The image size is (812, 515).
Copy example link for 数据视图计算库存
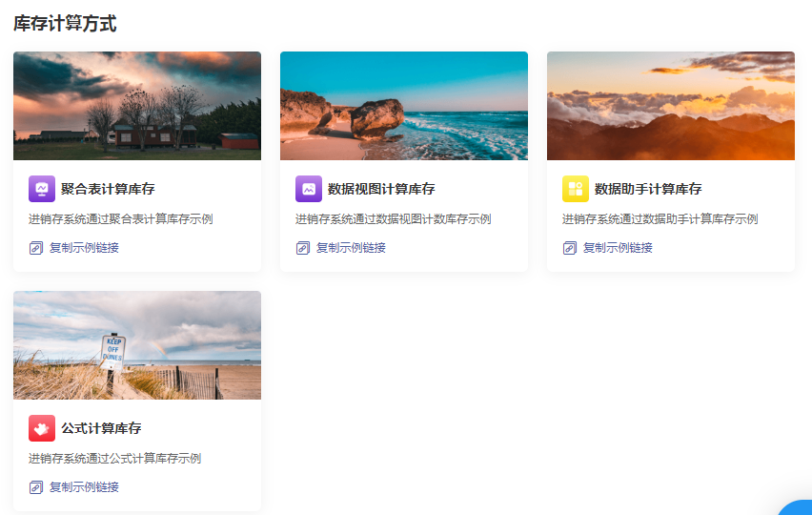(x=351, y=248)
